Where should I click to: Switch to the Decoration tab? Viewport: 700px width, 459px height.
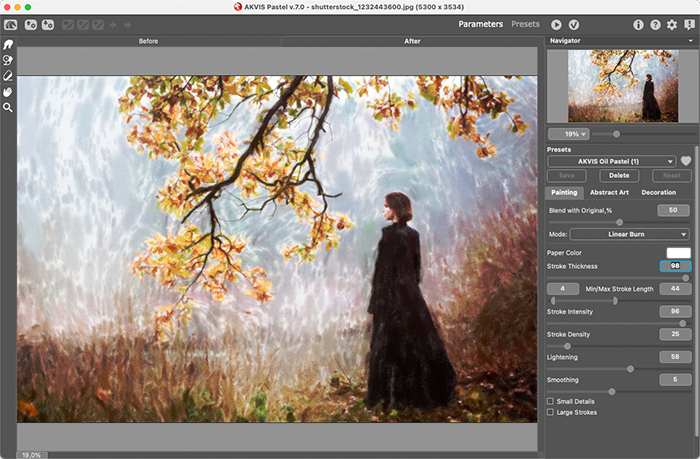(x=658, y=192)
